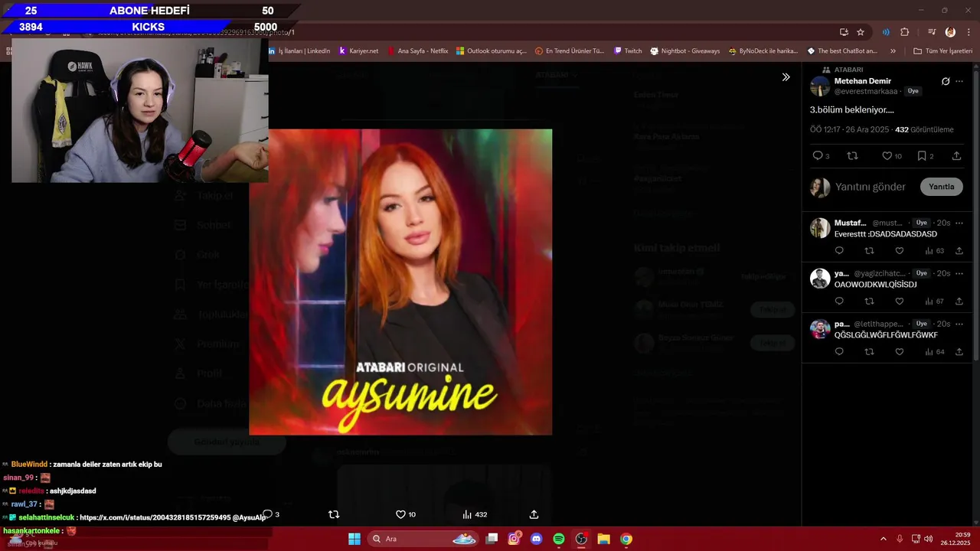Open more menu on @letithappe... comment

point(959,324)
